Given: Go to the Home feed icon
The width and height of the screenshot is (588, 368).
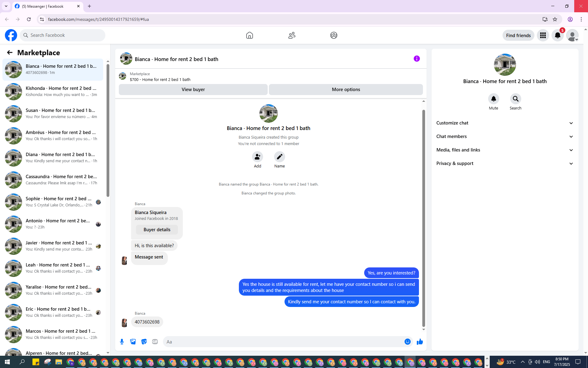Looking at the screenshot, I should click(x=250, y=35).
